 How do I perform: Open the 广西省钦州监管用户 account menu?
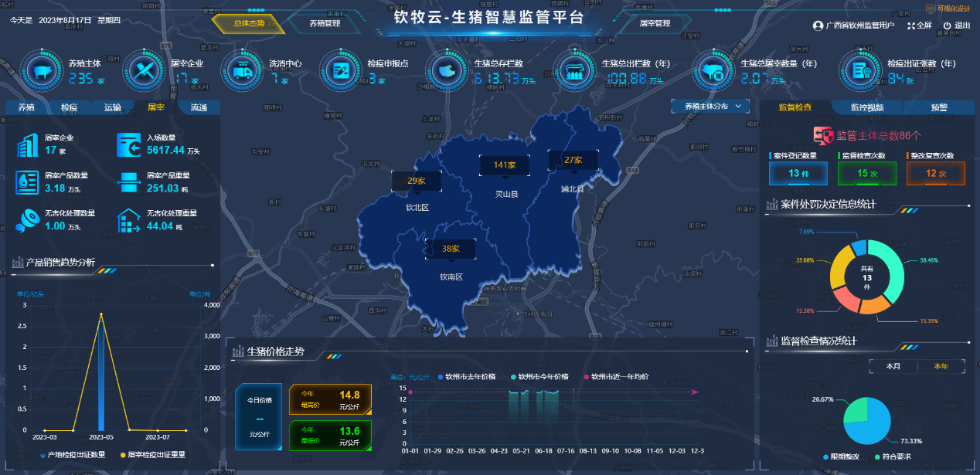853,25
